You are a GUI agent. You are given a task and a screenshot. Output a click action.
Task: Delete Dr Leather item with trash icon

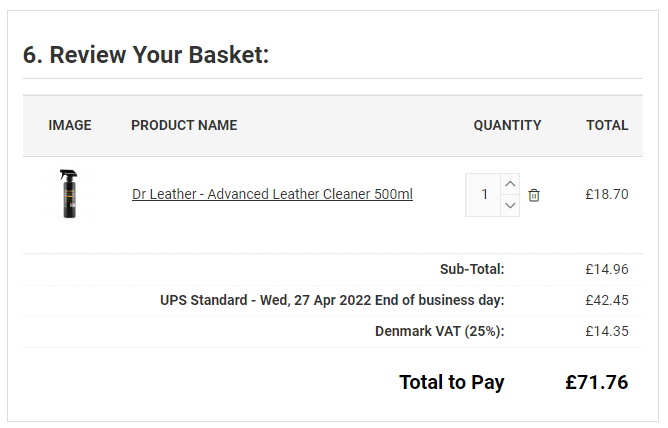tap(534, 195)
